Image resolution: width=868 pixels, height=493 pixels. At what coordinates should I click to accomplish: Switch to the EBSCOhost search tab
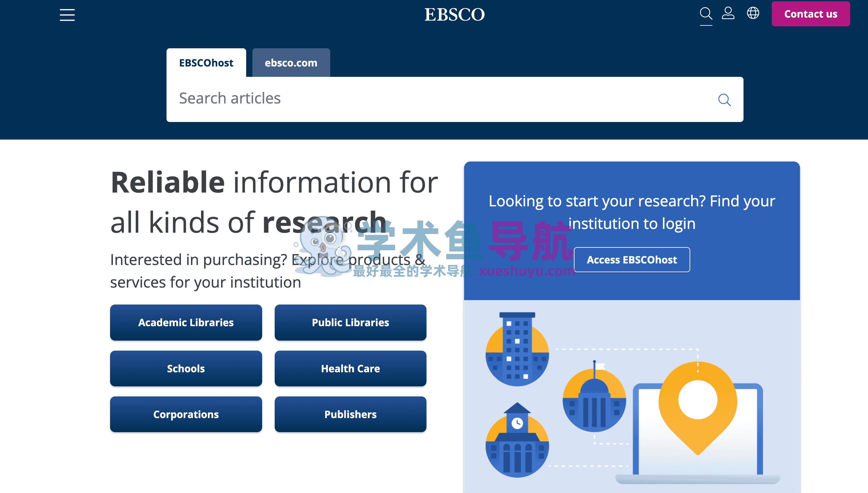[206, 63]
